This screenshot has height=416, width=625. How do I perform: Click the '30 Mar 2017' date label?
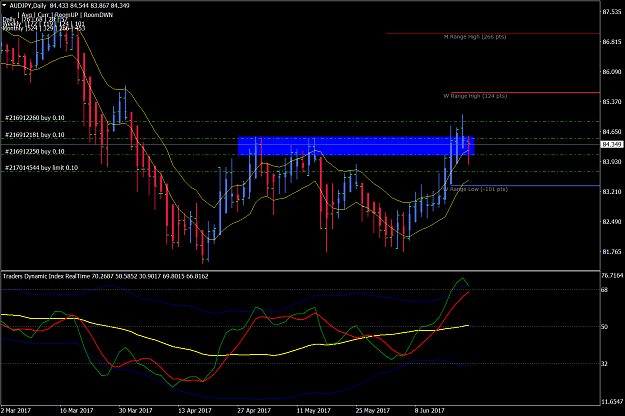click(136, 410)
